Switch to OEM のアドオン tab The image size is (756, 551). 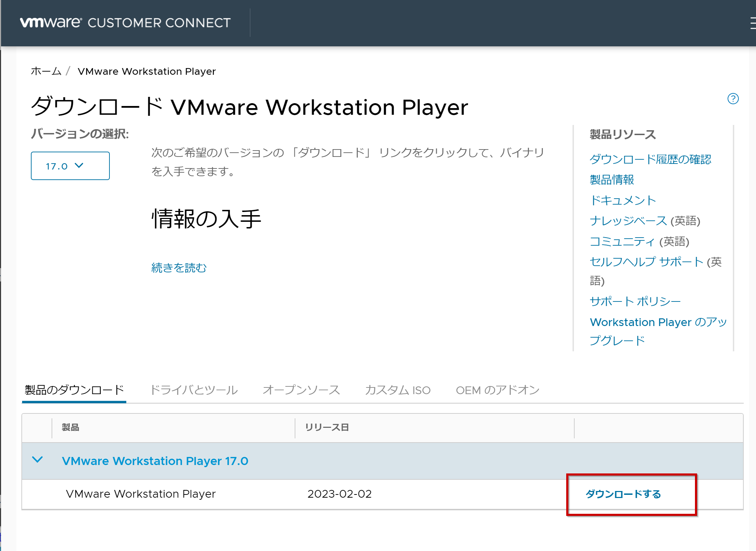(x=497, y=390)
